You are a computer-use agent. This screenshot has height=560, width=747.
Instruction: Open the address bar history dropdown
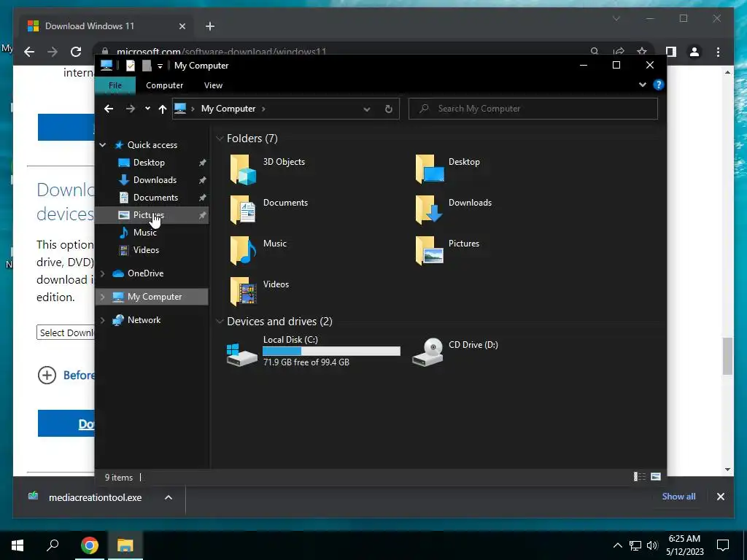click(x=367, y=109)
